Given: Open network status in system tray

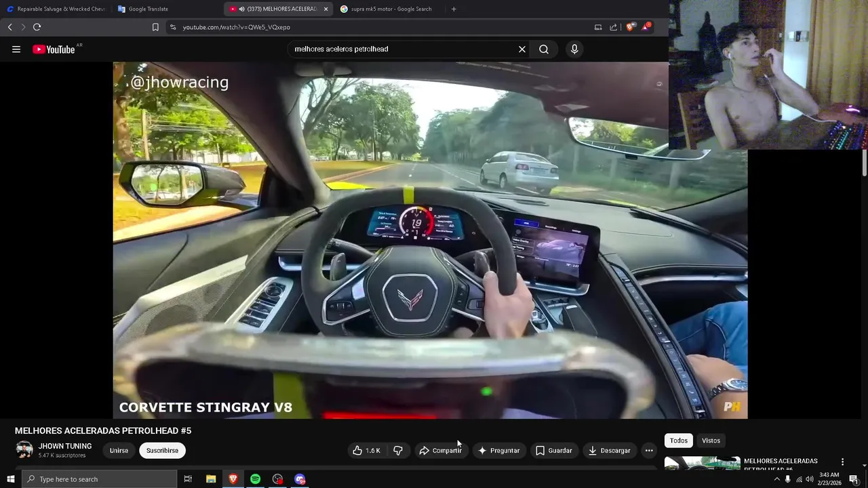Looking at the screenshot, I should tap(799, 479).
